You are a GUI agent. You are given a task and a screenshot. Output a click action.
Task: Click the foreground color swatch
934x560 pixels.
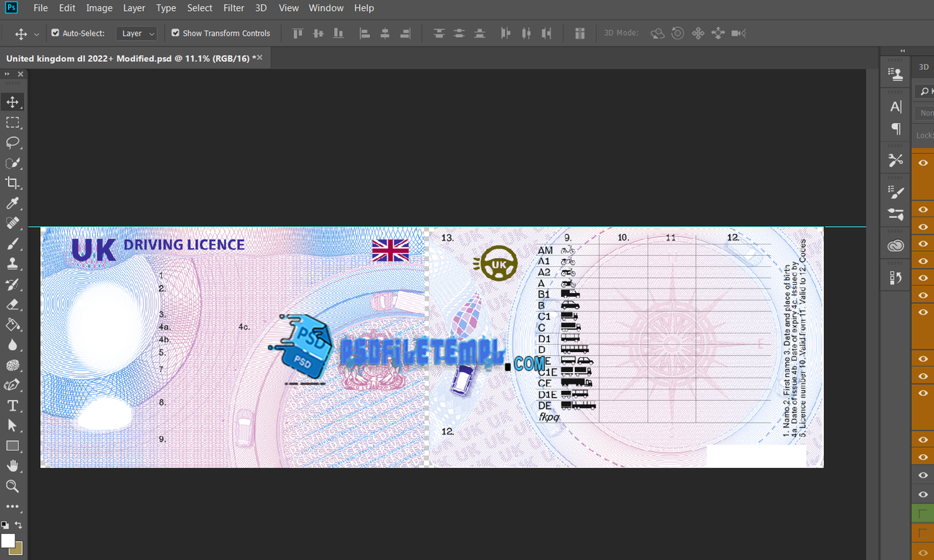(x=8, y=541)
